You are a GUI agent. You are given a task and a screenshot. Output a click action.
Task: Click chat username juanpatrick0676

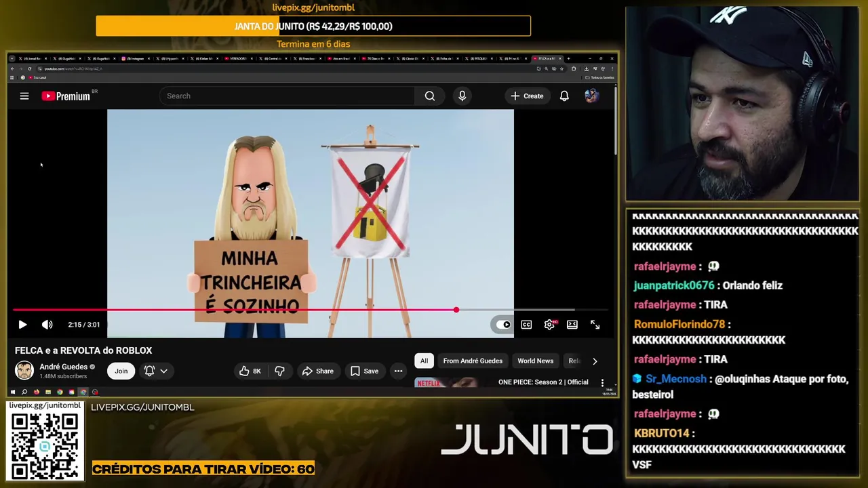click(x=674, y=285)
